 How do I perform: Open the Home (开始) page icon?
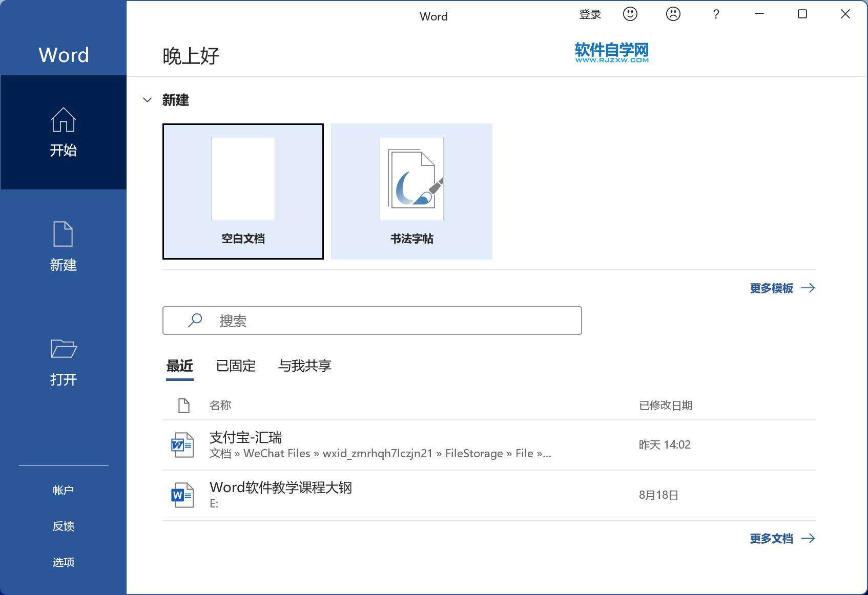64,120
